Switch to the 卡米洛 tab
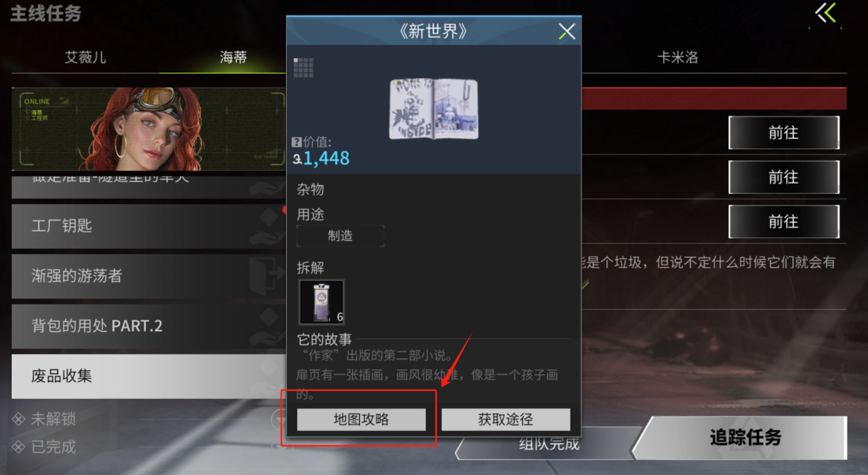The width and height of the screenshot is (868, 475). pyautogui.click(x=678, y=57)
